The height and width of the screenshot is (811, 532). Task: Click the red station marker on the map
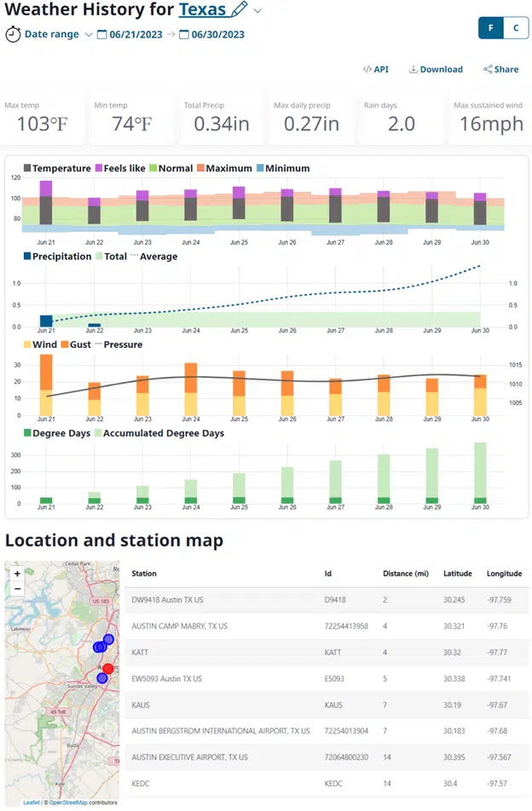pyautogui.click(x=107, y=668)
